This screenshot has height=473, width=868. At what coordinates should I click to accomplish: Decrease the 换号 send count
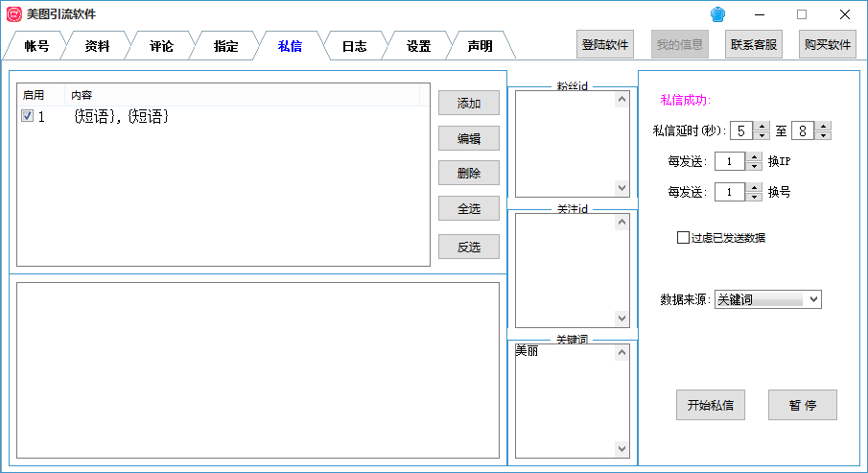pos(754,197)
